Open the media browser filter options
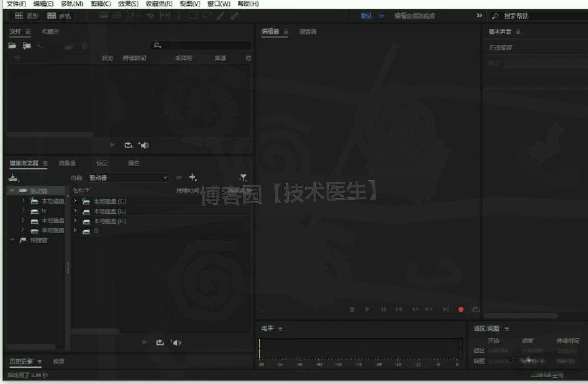588x384 pixels. (243, 177)
